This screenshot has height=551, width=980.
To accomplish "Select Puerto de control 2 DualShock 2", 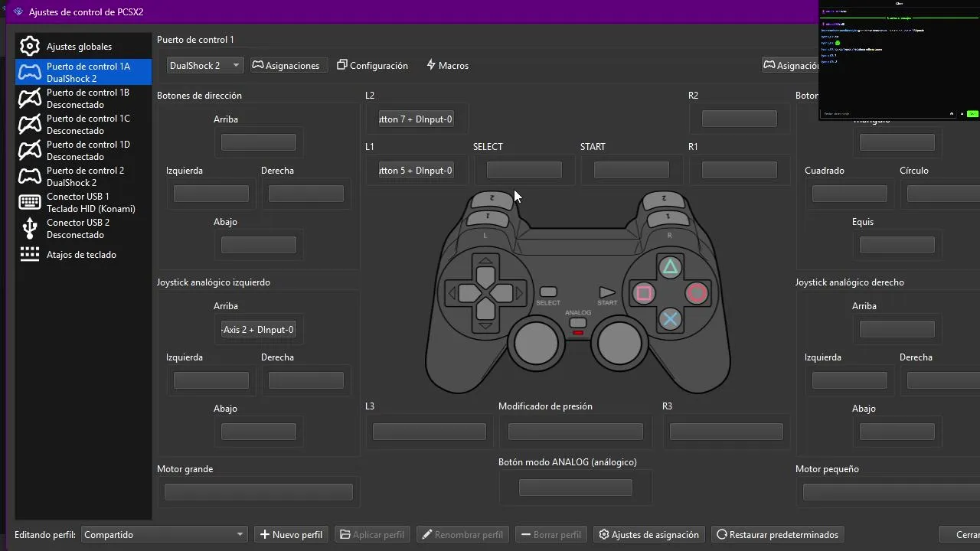I will click(83, 177).
